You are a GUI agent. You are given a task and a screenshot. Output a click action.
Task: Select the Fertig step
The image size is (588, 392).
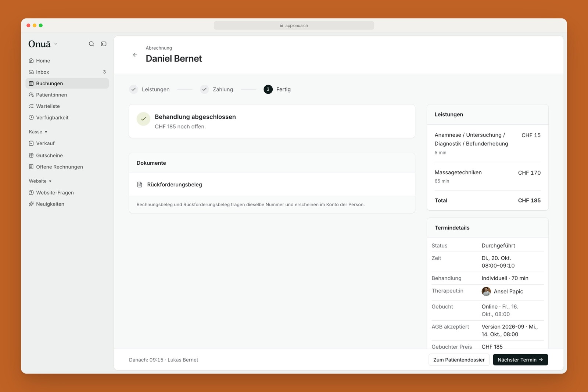coord(277,89)
